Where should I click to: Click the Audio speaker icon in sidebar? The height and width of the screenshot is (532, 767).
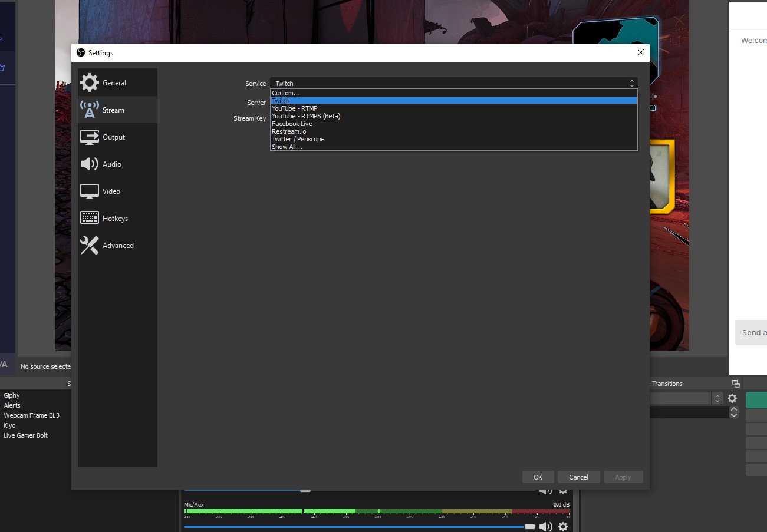tap(90, 164)
